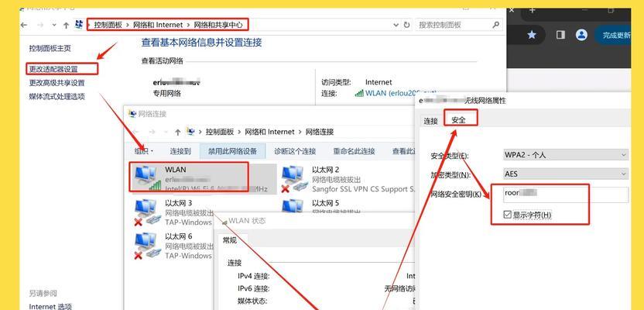The image size is (644, 310).
Task: Click the up arrow in Network Sharing Center
Action: tap(66, 25)
